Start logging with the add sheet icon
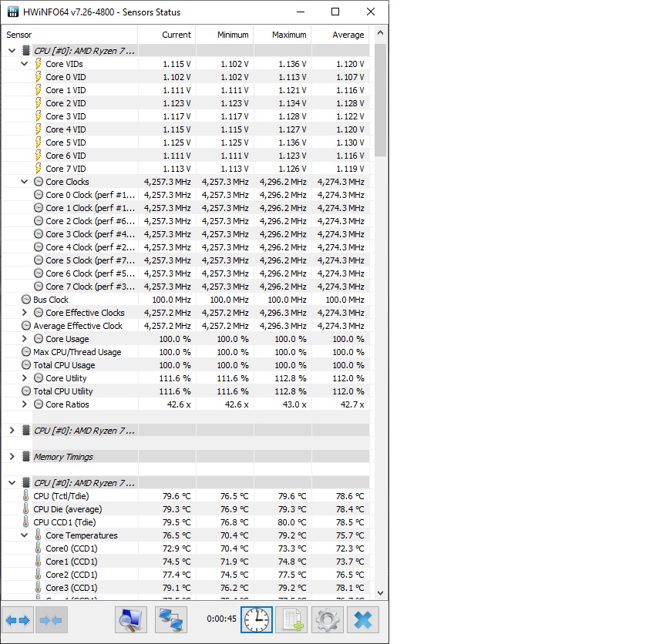Image resolution: width=666 pixels, height=644 pixels. [292, 620]
